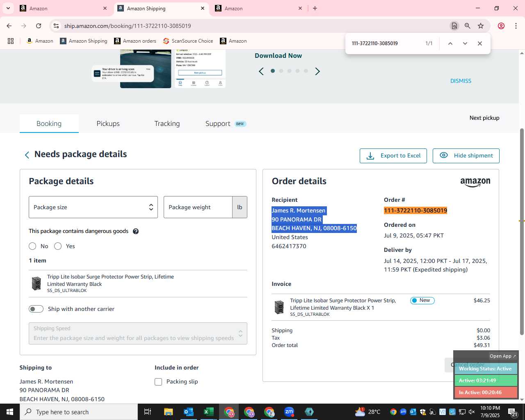This screenshot has width=525, height=420.
Task: Open File Explorer from taskbar
Action: pos(168,412)
